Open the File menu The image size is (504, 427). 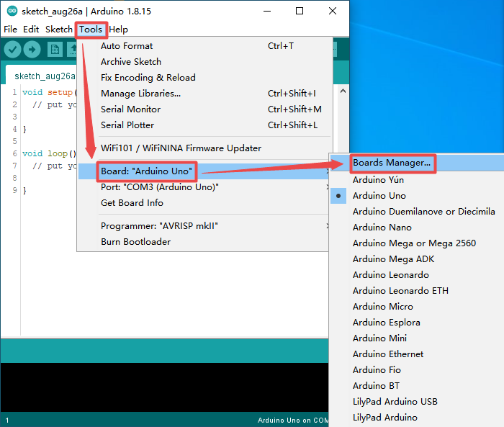pyautogui.click(x=10, y=30)
